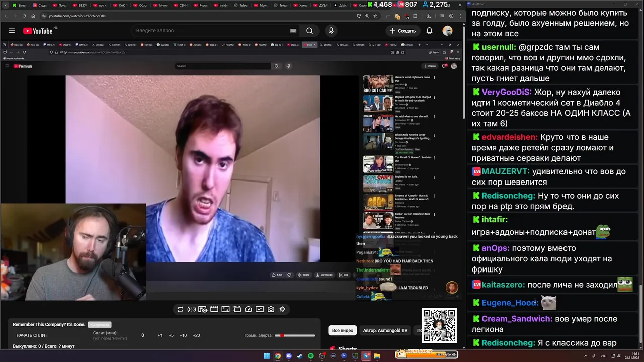Click the Share button under inner video
Screen dimensions: 644x362
[x=303, y=275]
